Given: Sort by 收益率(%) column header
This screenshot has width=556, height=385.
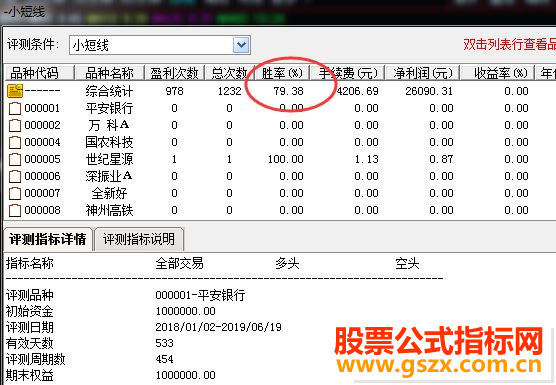Looking at the screenshot, I should pyautogui.click(x=497, y=73).
